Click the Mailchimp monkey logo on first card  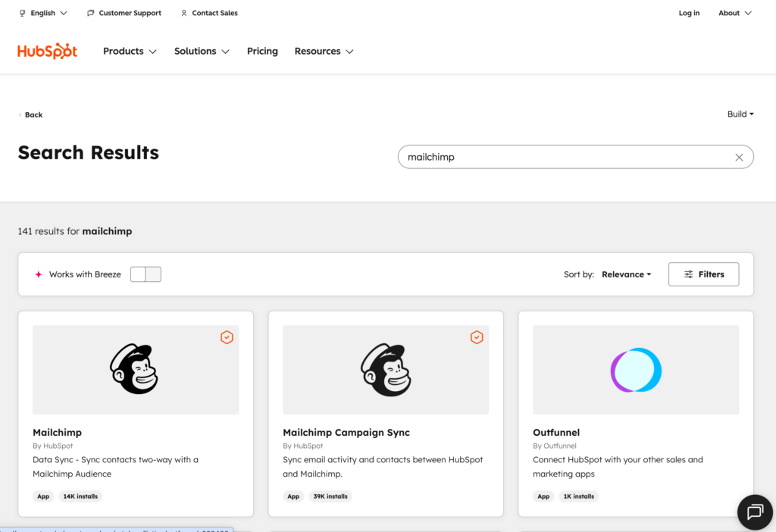click(x=135, y=369)
